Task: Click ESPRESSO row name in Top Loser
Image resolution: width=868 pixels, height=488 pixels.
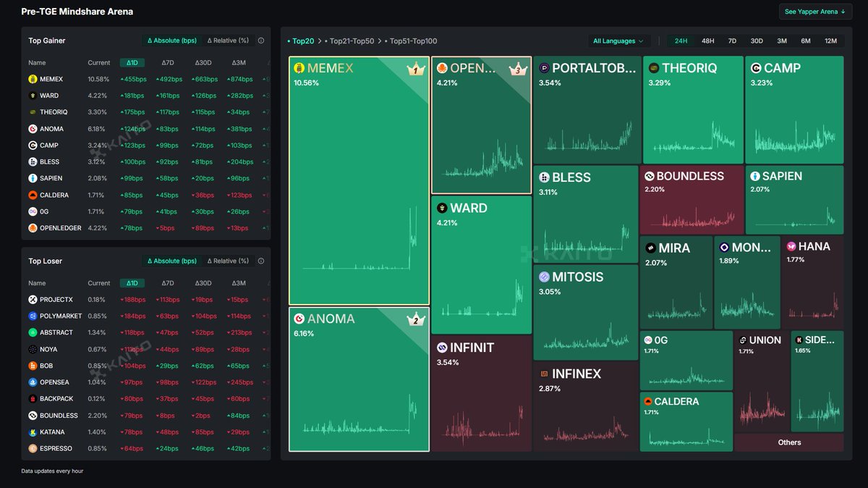Action: (56, 449)
